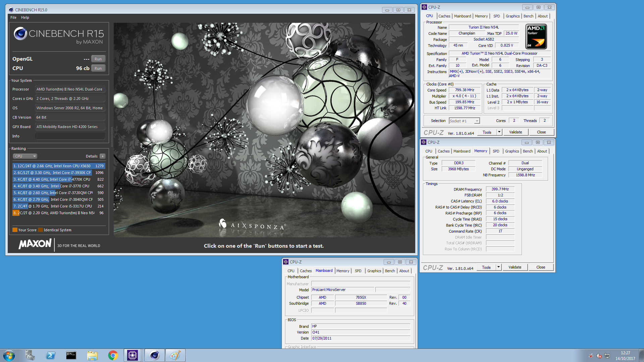644x362 pixels.
Task: Open ranking Details arrow button
Action: pos(103,156)
